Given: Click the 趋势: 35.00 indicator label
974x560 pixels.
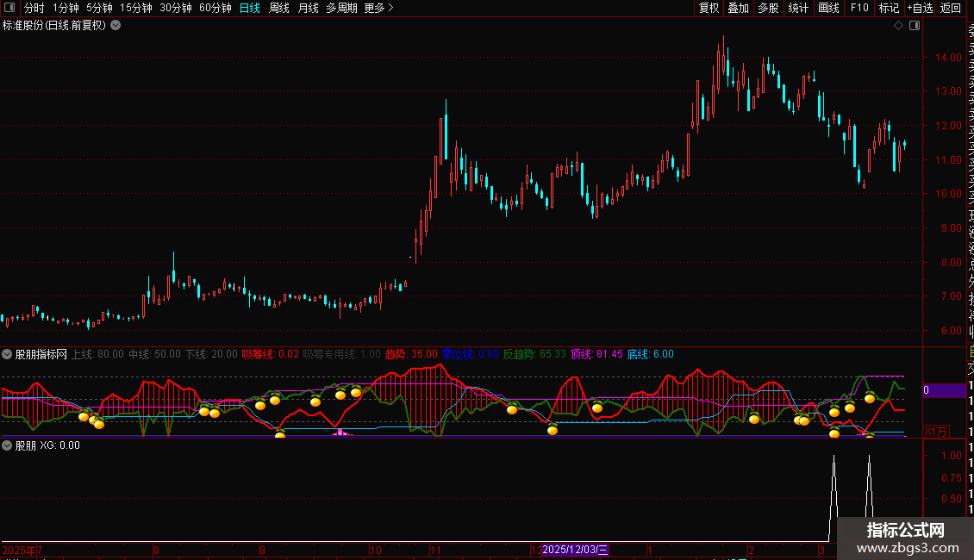Looking at the screenshot, I should coord(411,354).
